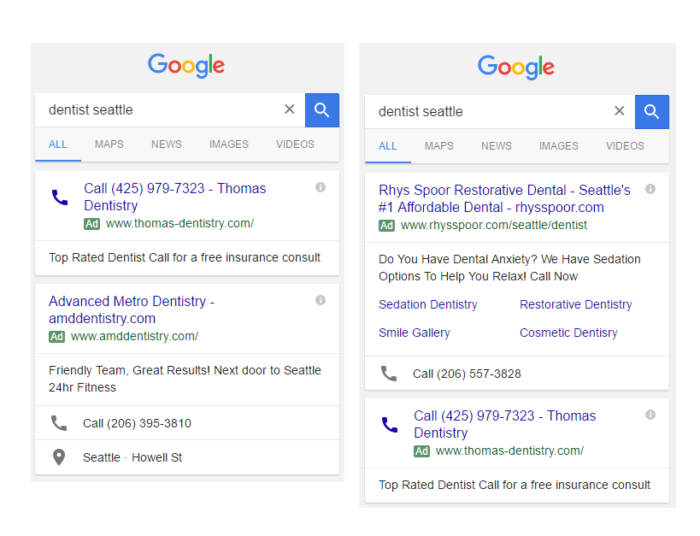Open the Cosmetic Dentisry sitelink

pos(568,333)
